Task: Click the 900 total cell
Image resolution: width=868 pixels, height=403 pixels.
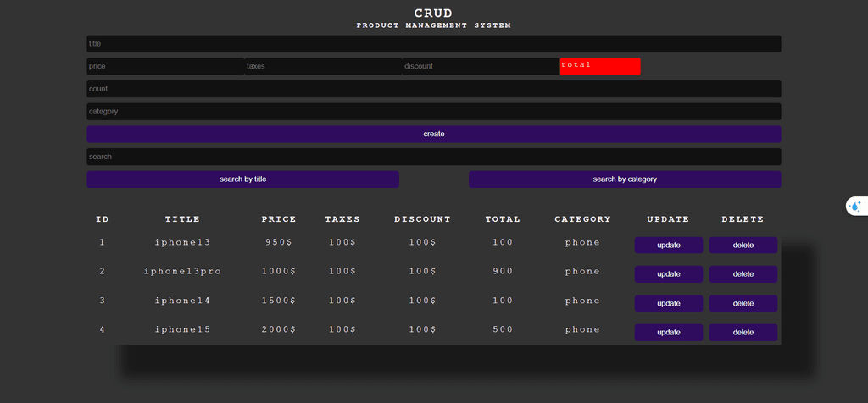Action: point(503,272)
